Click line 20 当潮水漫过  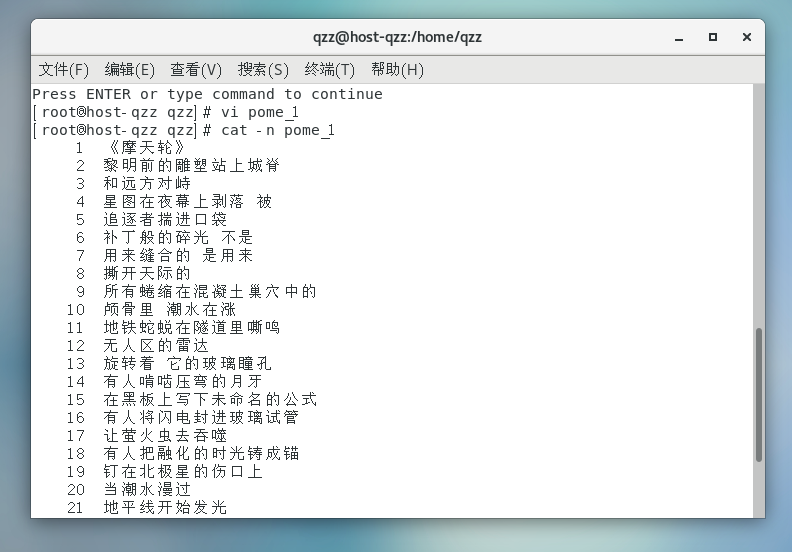(147, 490)
